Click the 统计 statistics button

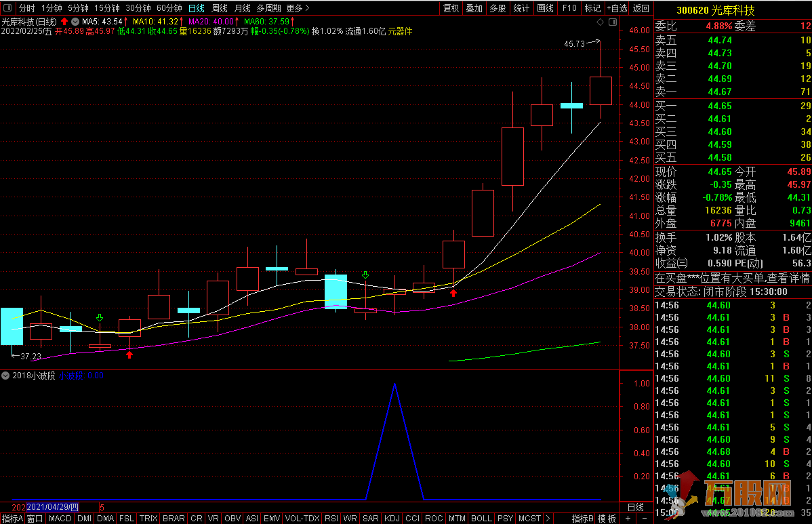click(x=521, y=7)
